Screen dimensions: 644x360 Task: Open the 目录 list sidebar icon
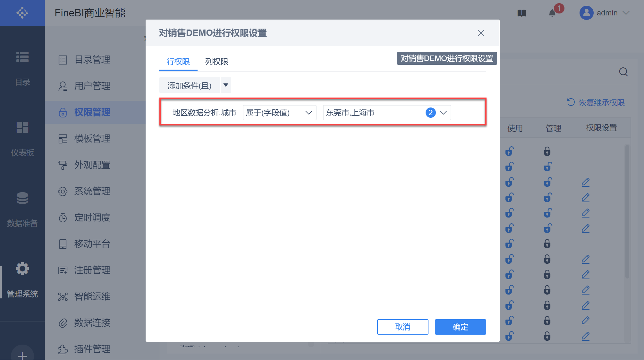tap(22, 57)
